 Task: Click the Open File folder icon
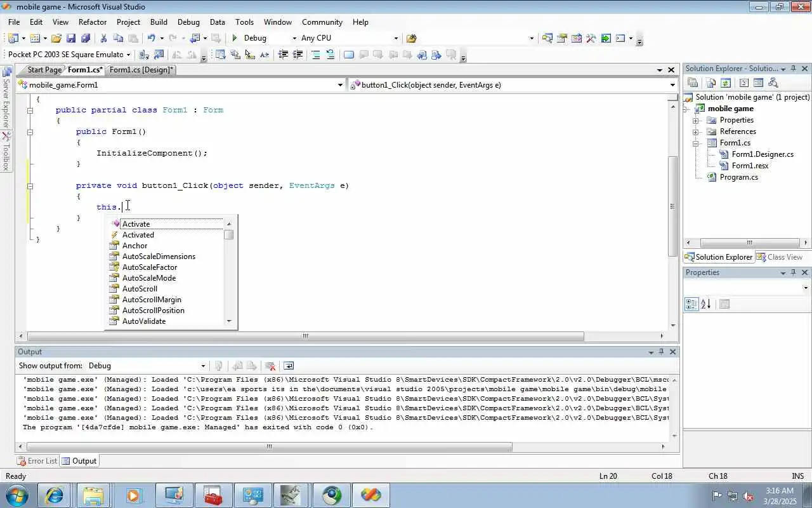point(56,38)
